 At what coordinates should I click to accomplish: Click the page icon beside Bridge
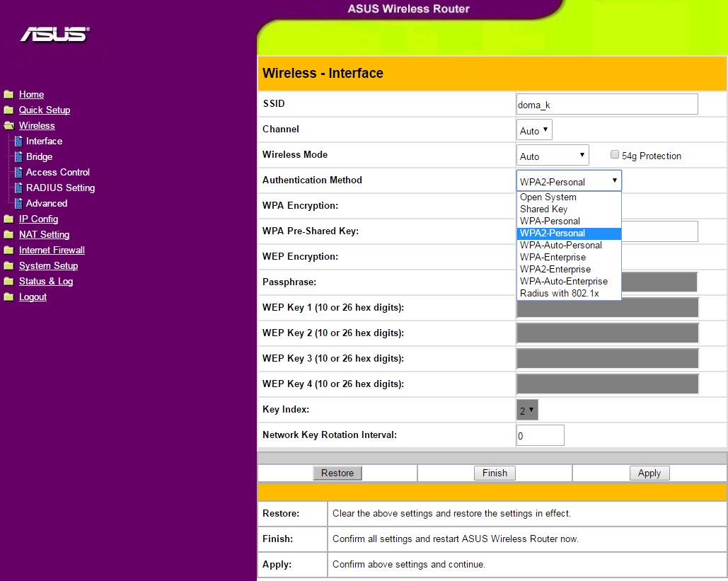pos(18,157)
